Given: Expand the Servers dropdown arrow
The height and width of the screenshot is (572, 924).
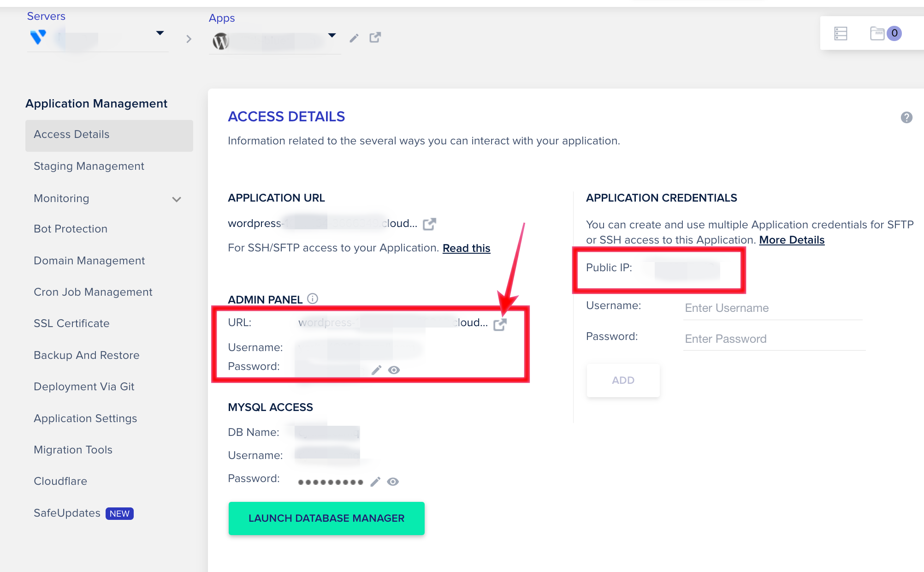Looking at the screenshot, I should 160,33.
